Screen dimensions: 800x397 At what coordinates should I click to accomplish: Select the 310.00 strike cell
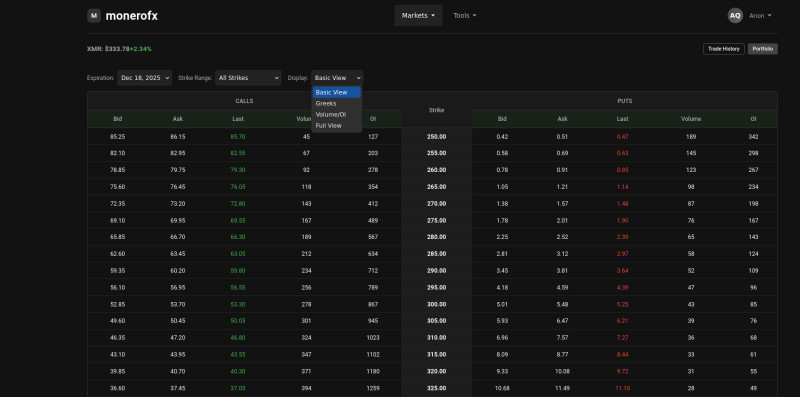point(437,338)
